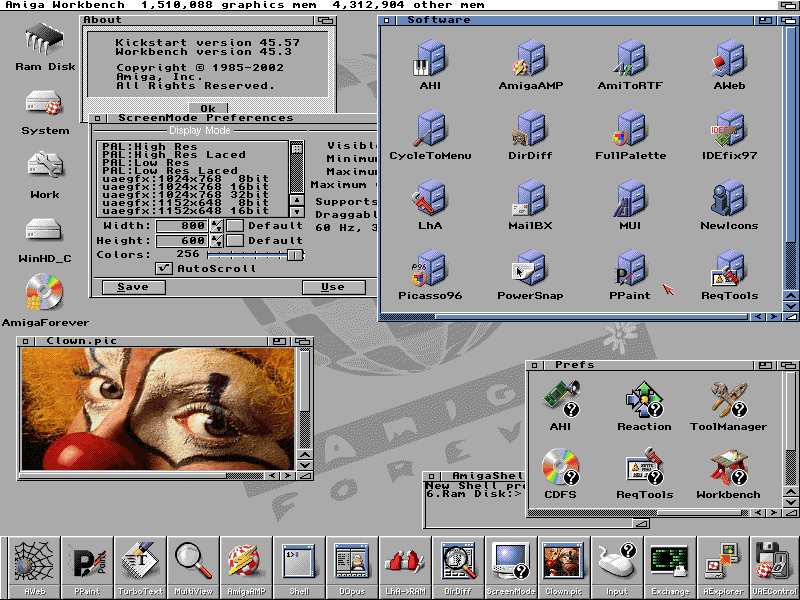The width and height of the screenshot is (800, 600).
Task: Select DirDiff drawer in the Software window
Action: (x=531, y=128)
